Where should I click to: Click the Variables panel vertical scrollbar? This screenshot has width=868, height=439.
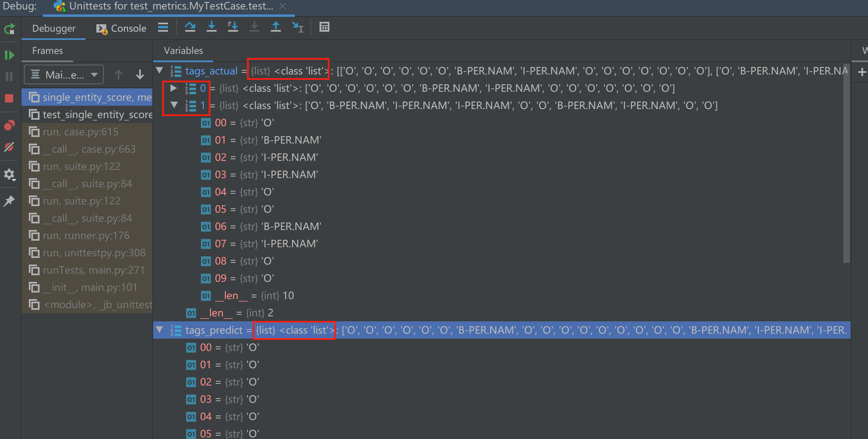point(847,163)
